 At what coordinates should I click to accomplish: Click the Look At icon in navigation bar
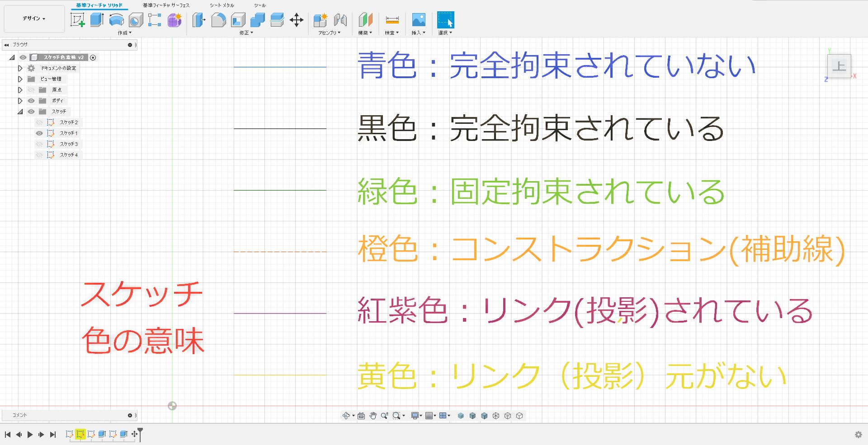point(361,416)
